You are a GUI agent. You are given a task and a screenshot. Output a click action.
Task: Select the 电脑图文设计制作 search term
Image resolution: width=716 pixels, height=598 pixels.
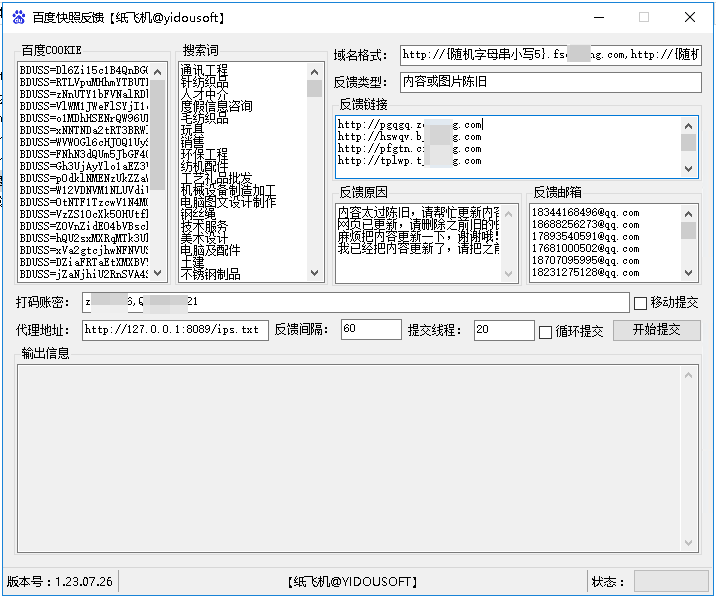point(228,202)
